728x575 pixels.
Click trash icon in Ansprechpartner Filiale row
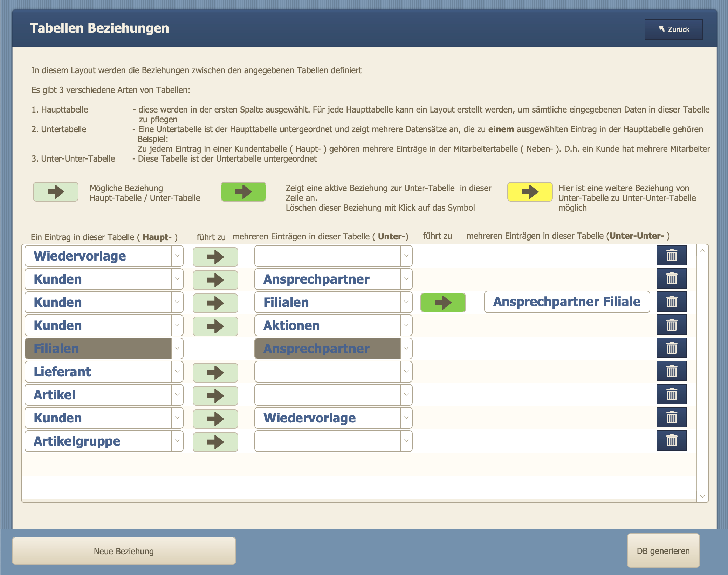click(671, 302)
